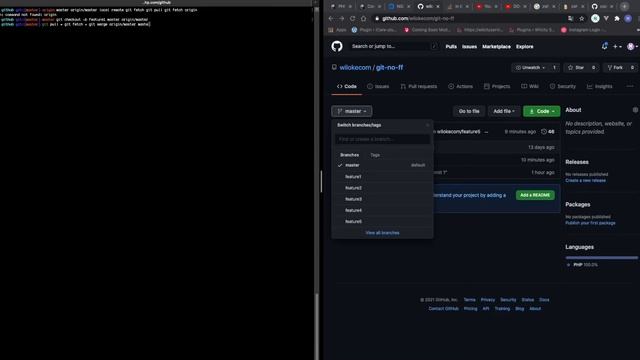Screen dimensions: 640x360
Task: Open the 46 commits history
Action: coord(548,132)
